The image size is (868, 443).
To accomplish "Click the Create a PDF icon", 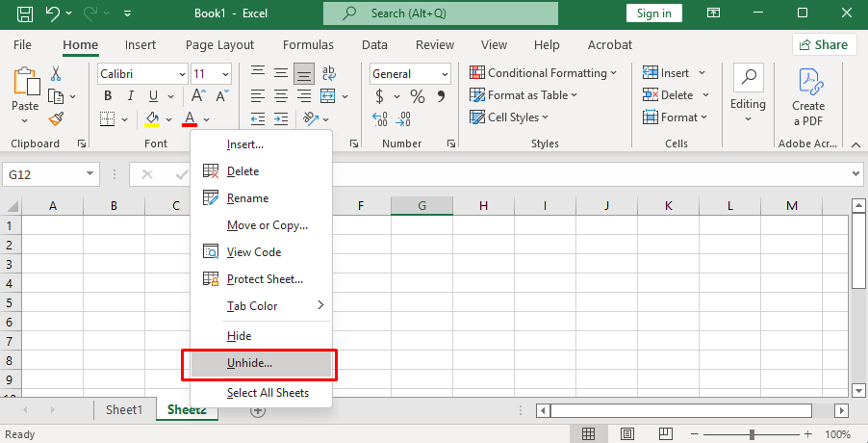I will pos(808,96).
